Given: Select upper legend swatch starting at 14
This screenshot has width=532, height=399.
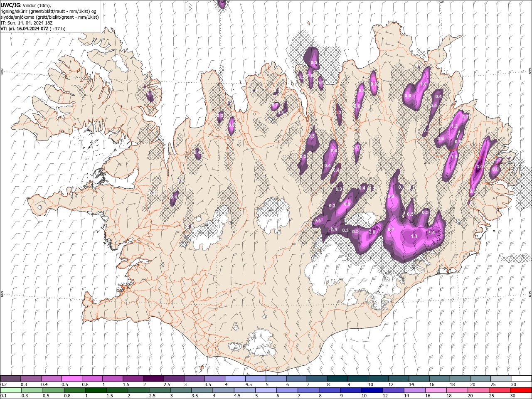Looking at the screenshot, I should point(419,378).
